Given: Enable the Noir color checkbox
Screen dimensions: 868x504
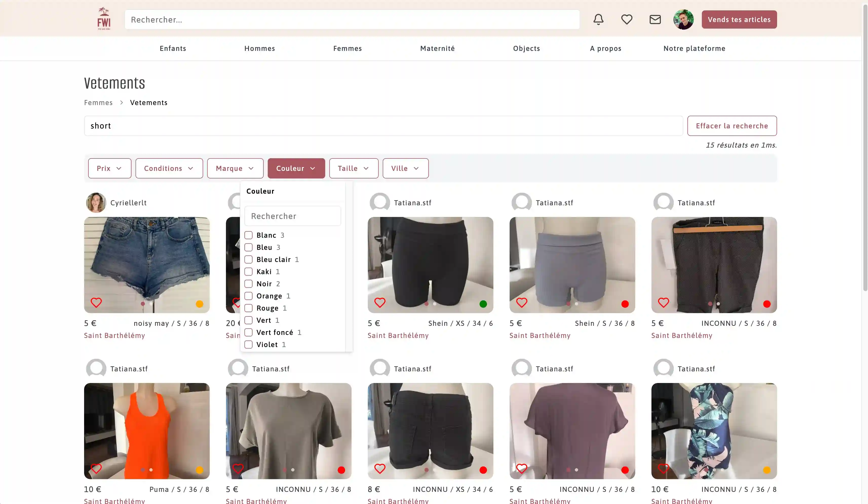Looking at the screenshot, I should point(248,284).
